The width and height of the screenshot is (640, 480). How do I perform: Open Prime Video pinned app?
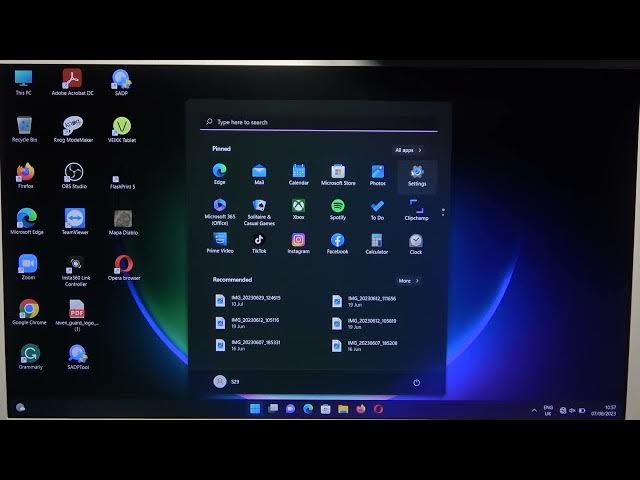click(x=220, y=243)
